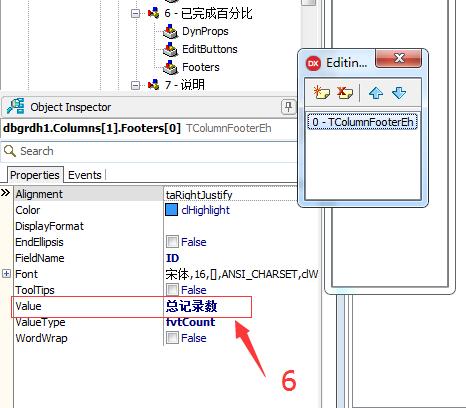Click the Object Inspector title icon
The height and width of the screenshot is (408, 466).
[16, 107]
